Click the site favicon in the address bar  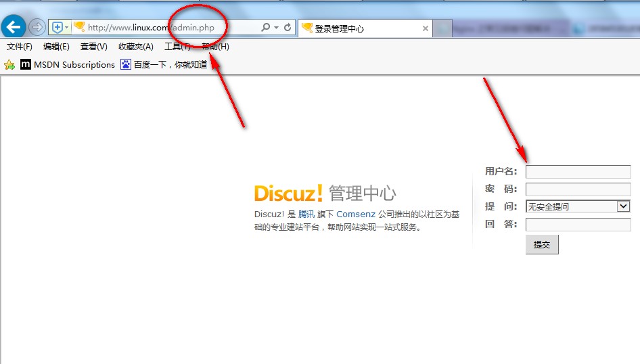(79, 27)
